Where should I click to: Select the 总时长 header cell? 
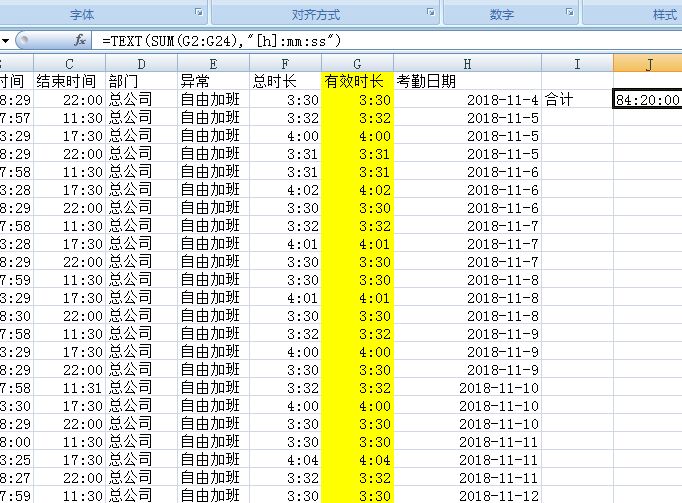pos(285,81)
